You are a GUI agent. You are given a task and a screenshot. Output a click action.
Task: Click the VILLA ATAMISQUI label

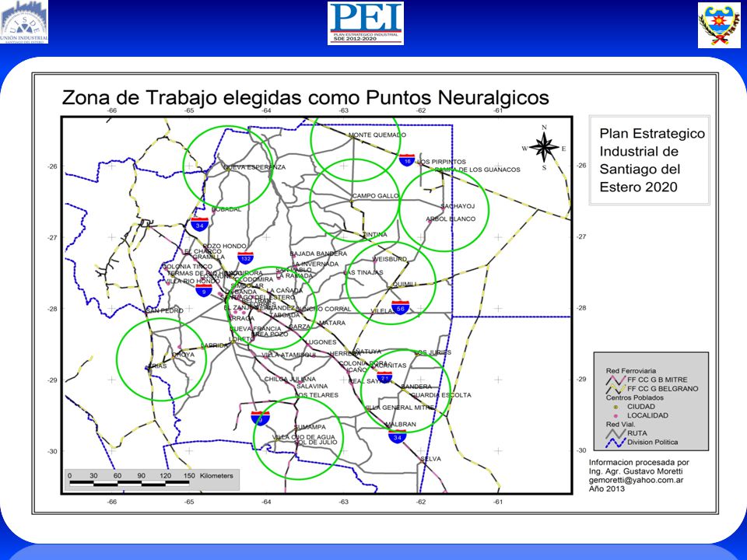pyautogui.click(x=289, y=355)
